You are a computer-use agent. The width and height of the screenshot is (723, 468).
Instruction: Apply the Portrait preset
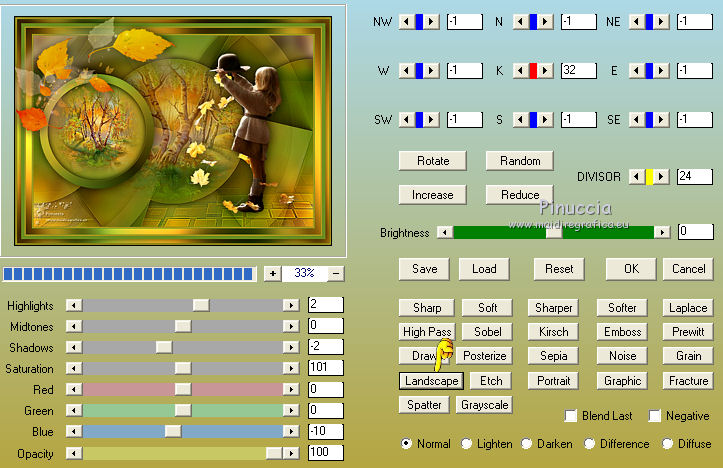pos(553,381)
